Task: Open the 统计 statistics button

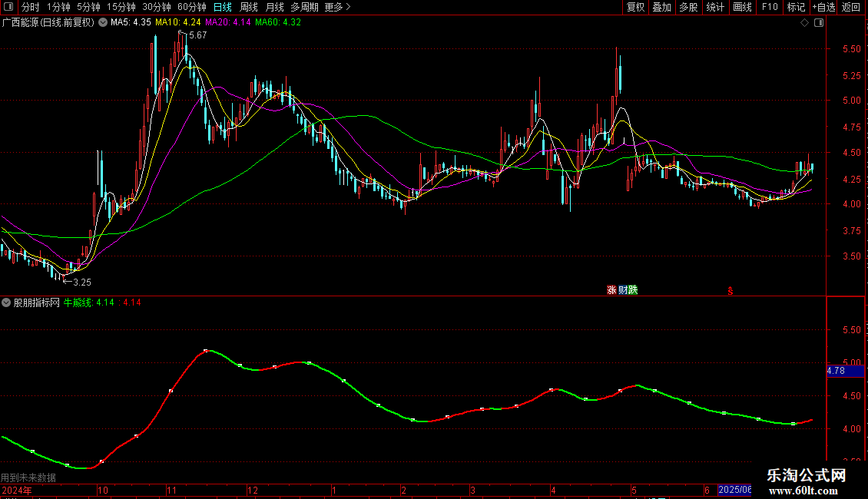Action: pos(715,7)
